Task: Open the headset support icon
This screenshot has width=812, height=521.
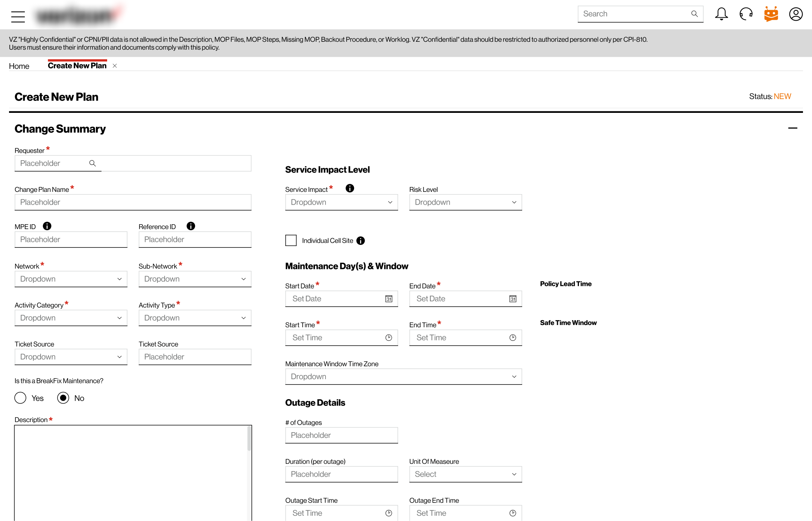Action: (746, 14)
